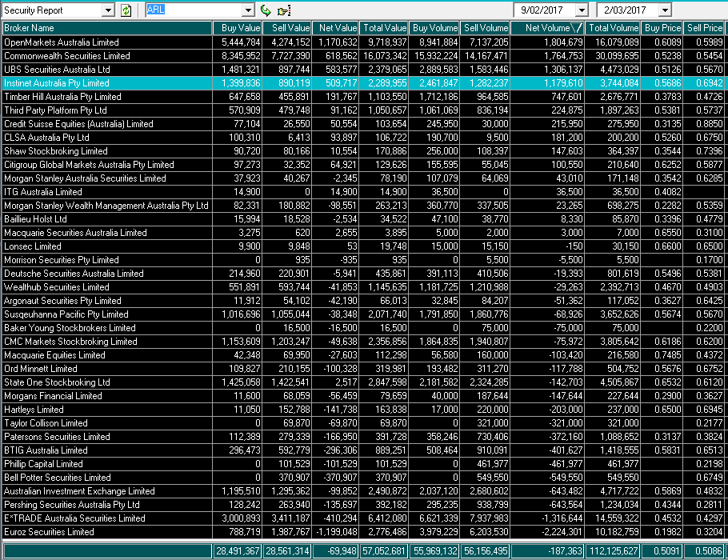Select Macquarie Securities Australia Limited row
728x560 pixels.
click(x=363, y=233)
